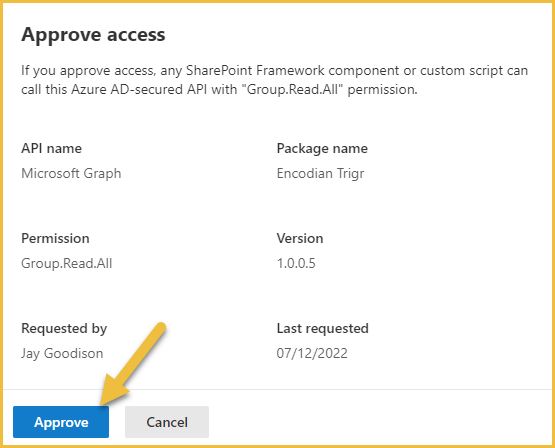Image resolution: width=555 pixels, height=448 pixels.
Task: Click the Requested by label
Action: [64, 328]
